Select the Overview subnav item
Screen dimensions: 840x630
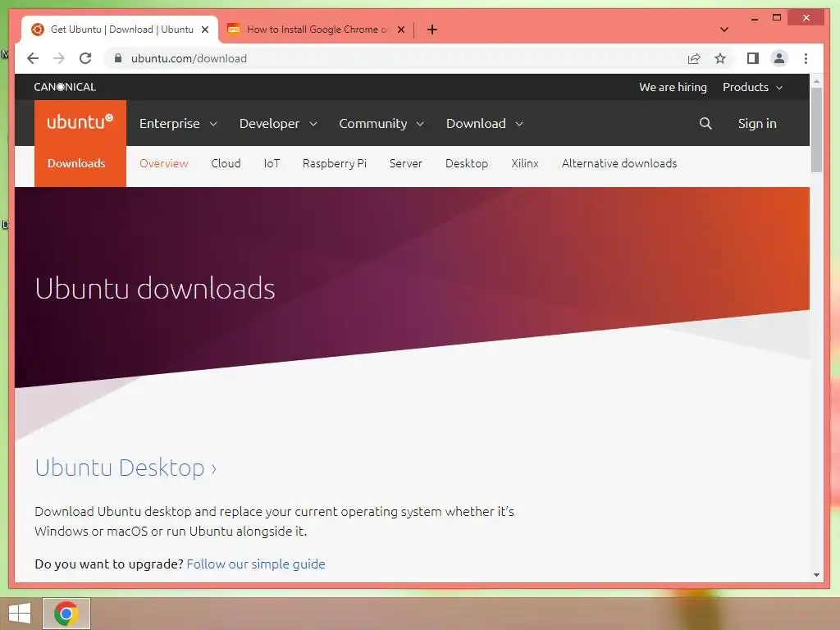pos(163,163)
